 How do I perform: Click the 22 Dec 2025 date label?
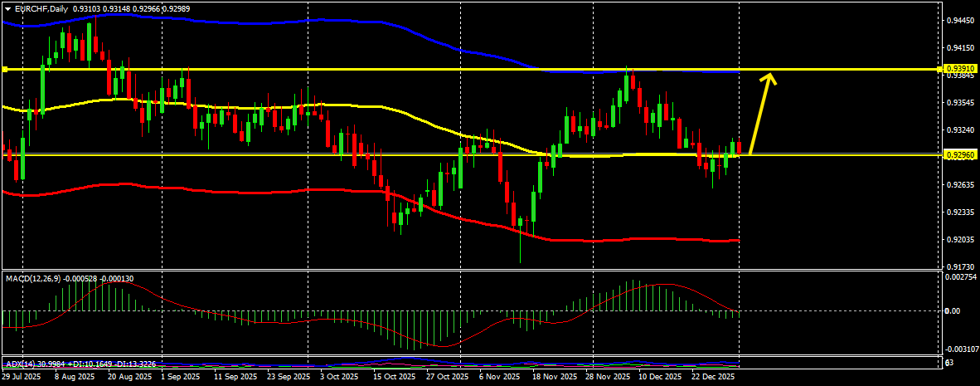(714, 377)
